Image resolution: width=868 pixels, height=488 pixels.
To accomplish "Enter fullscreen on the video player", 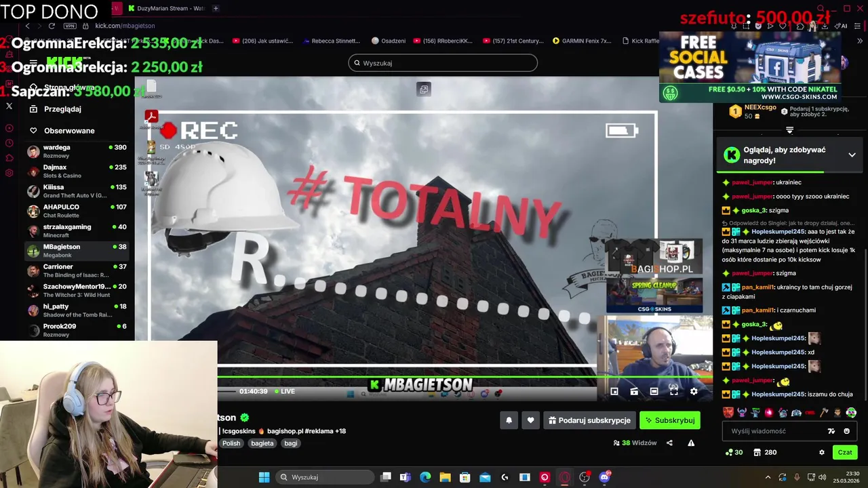I will tap(674, 391).
